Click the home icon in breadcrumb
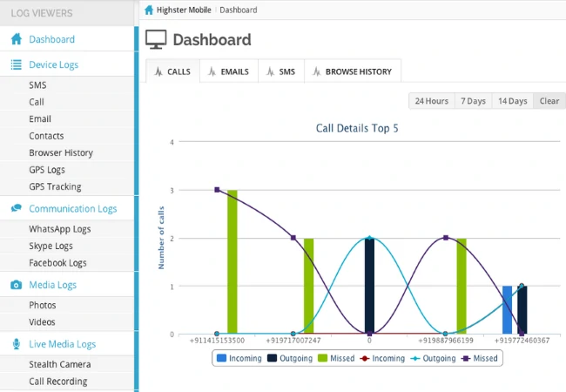The width and height of the screenshot is (566, 392). click(x=149, y=10)
